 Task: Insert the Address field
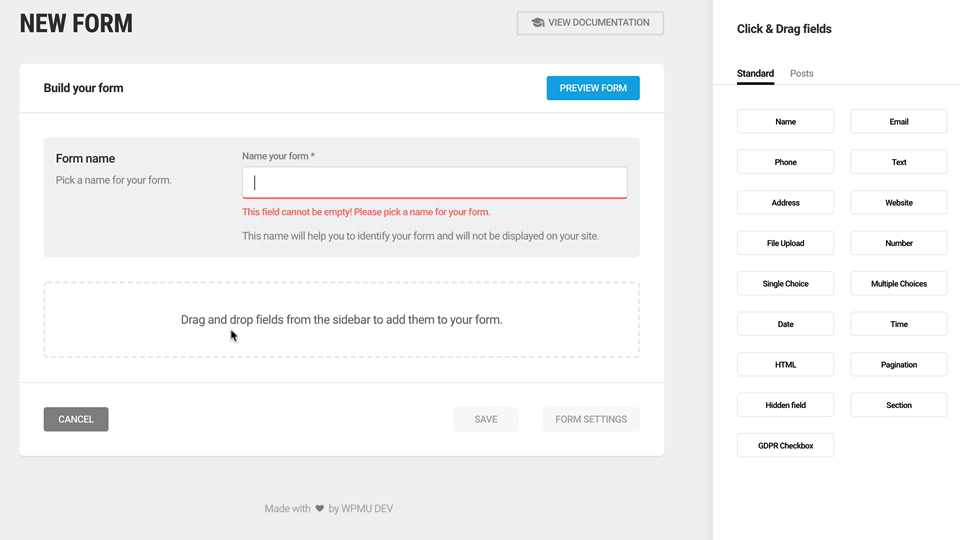[x=785, y=203]
